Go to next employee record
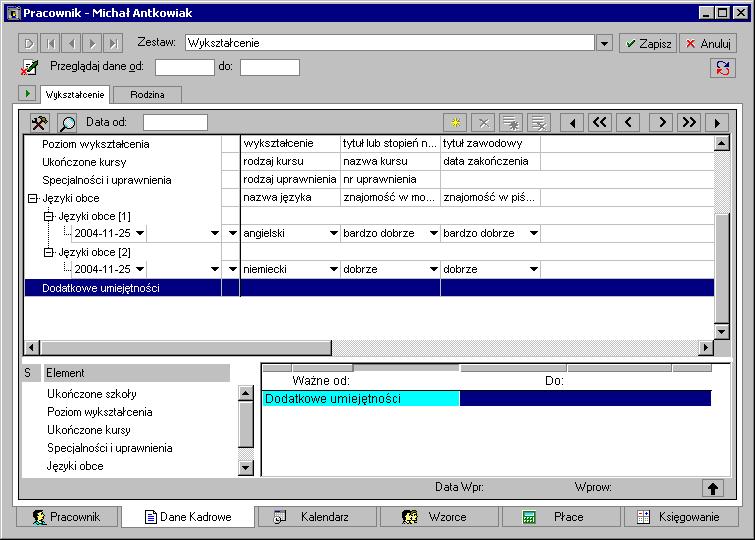Image resolution: width=755 pixels, height=540 pixels. click(92, 43)
